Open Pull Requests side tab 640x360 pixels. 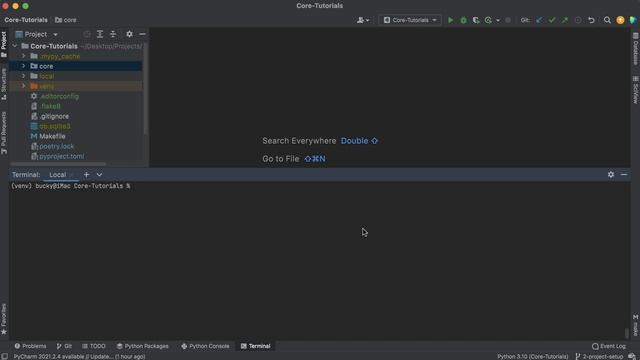point(4,133)
